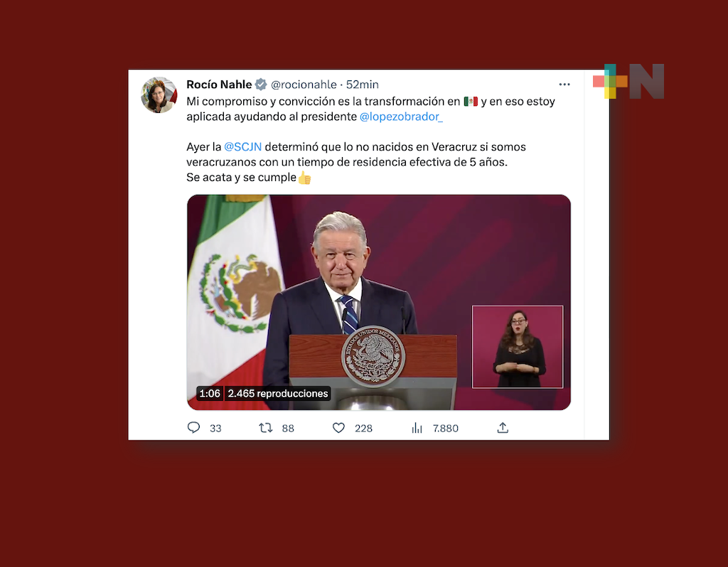Play the embedded press conference video
The image size is (728, 567).
[x=379, y=302]
